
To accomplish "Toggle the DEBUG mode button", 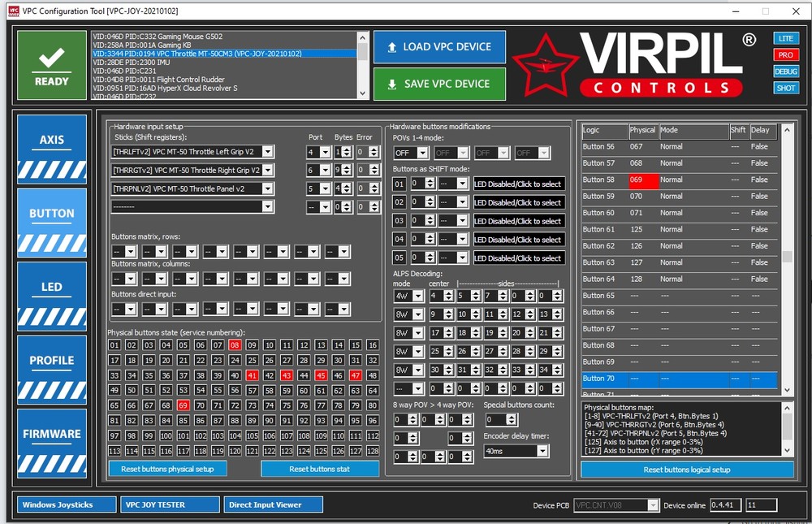I will point(785,71).
